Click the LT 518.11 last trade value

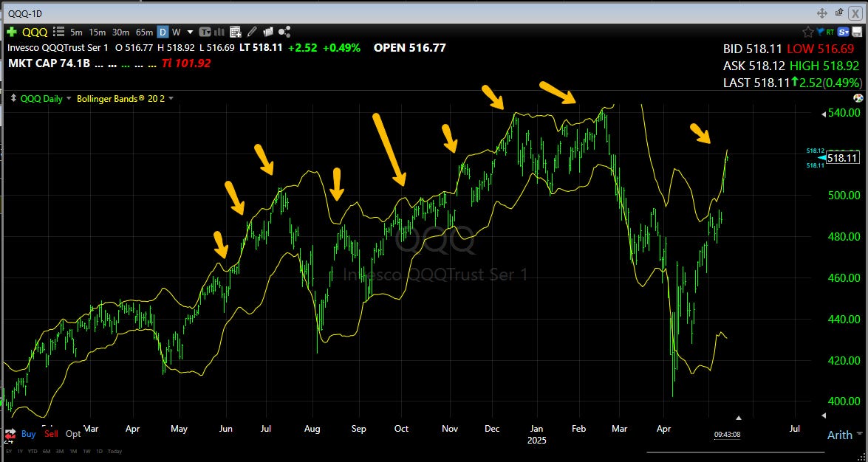point(261,47)
